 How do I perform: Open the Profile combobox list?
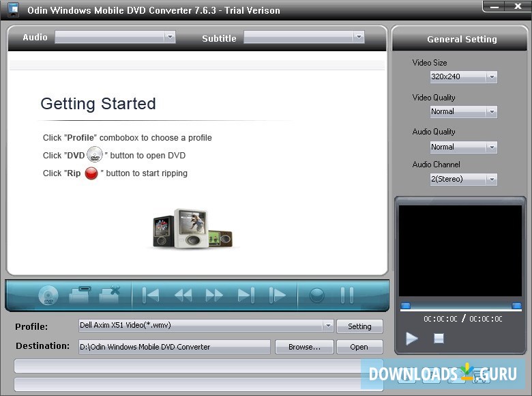[x=328, y=326]
